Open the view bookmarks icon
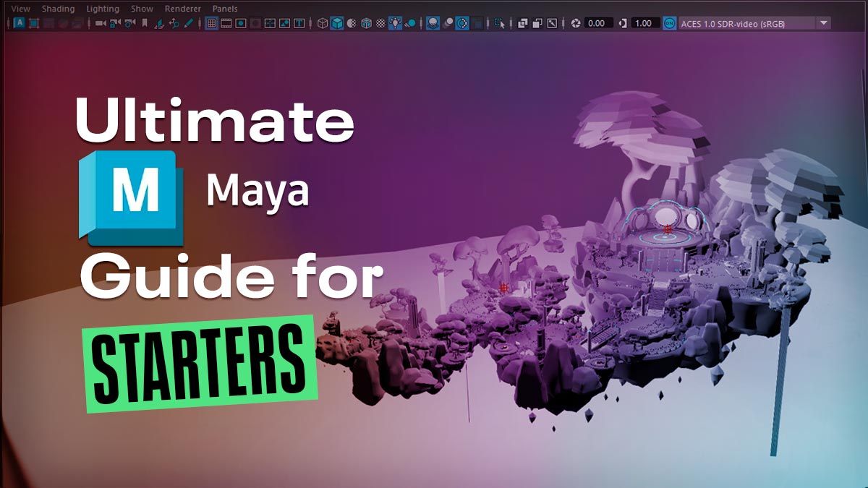The width and height of the screenshot is (868, 488). pyautogui.click(x=145, y=22)
